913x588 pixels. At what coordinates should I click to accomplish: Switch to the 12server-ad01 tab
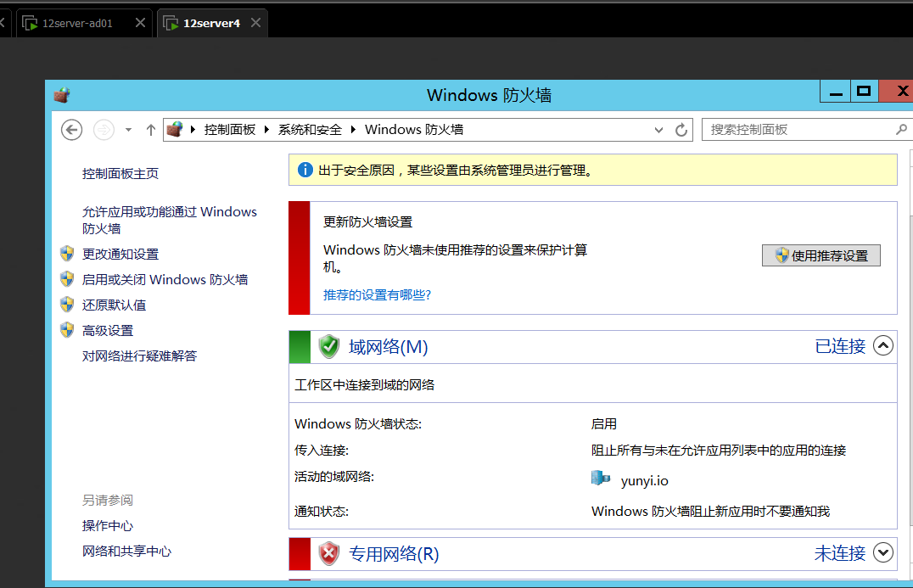[x=76, y=23]
